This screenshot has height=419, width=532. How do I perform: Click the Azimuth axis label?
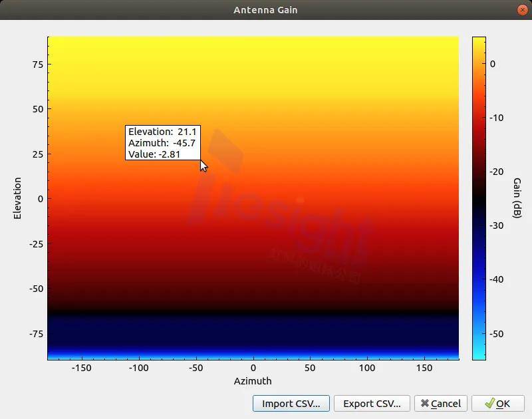pyautogui.click(x=253, y=381)
